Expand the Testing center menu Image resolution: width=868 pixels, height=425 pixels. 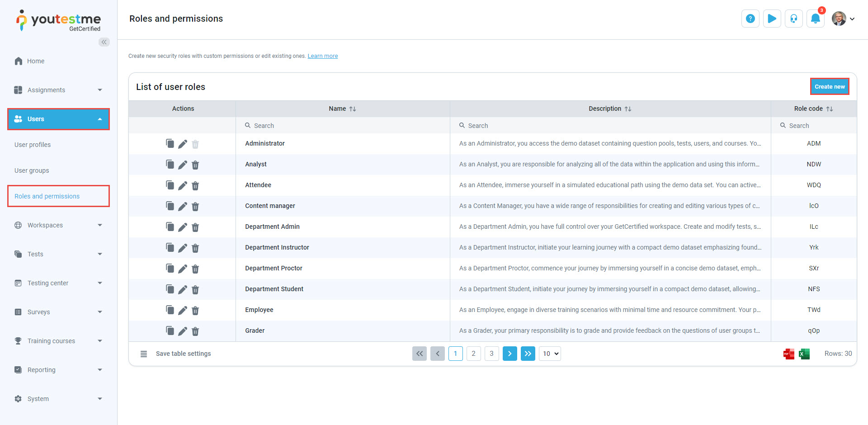59,283
